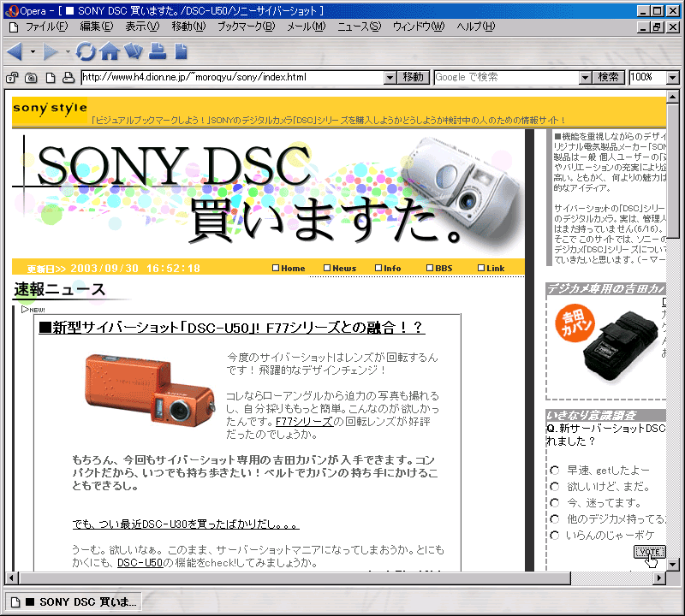
Task: Toggle author mode document icon near address bar
Action: 51,78
